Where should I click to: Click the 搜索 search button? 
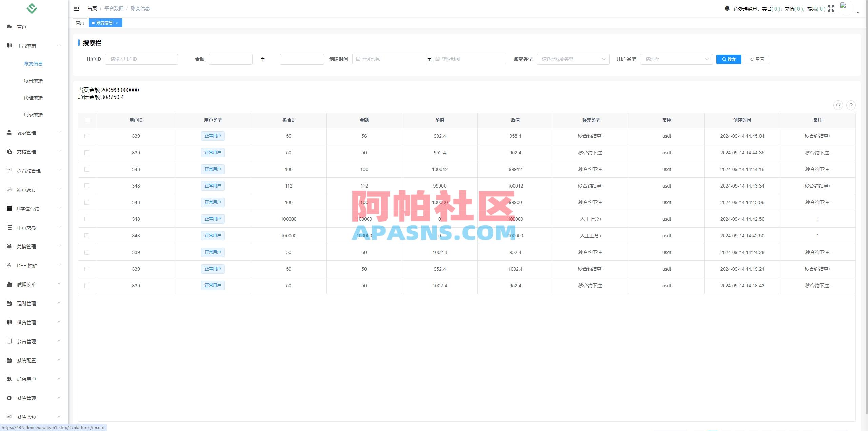729,59
